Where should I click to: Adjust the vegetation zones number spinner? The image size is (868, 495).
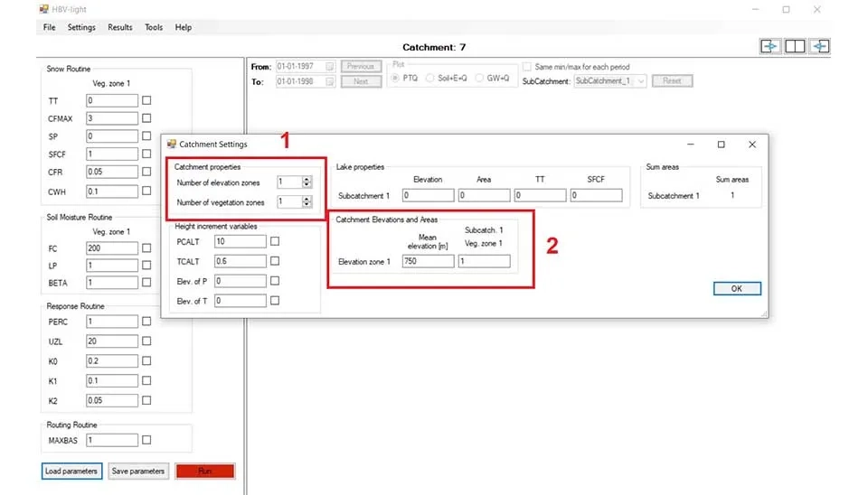click(x=307, y=202)
